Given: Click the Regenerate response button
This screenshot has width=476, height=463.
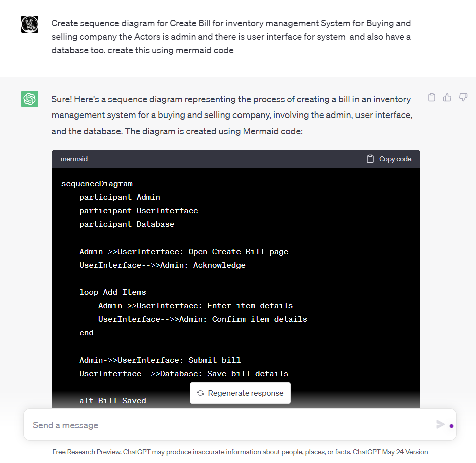Looking at the screenshot, I should 240,393.
